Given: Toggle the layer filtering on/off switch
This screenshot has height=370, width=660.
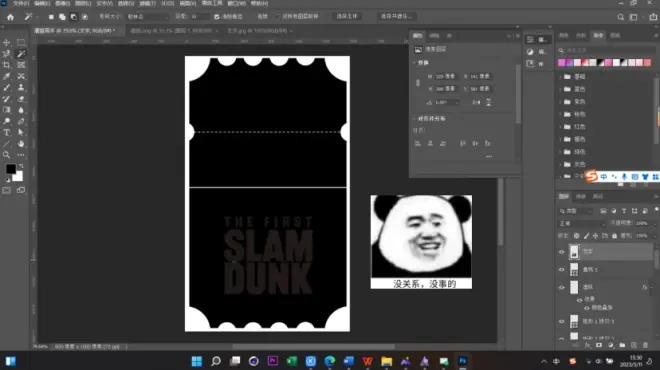Looking at the screenshot, I should pyautogui.click(x=656, y=209).
